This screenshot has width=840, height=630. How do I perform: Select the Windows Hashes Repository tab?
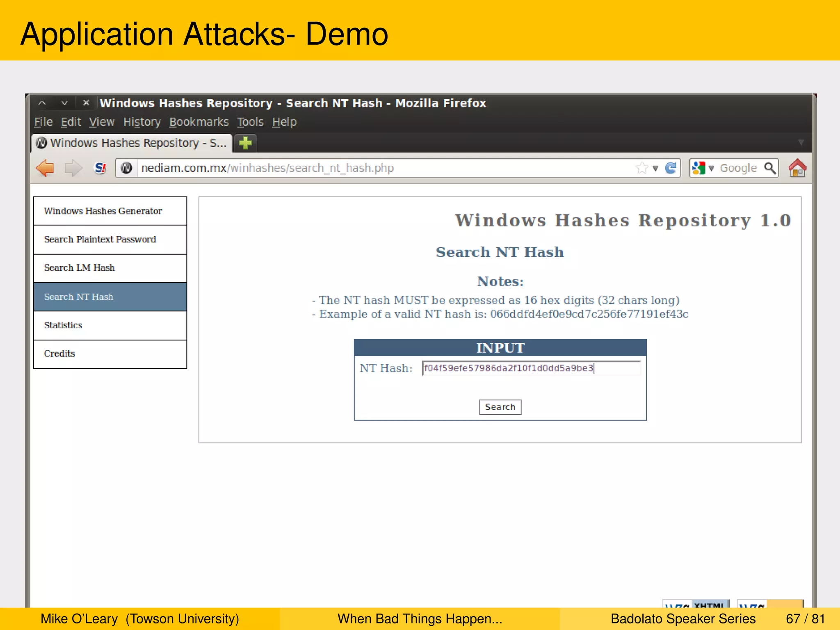click(x=132, y=143)
